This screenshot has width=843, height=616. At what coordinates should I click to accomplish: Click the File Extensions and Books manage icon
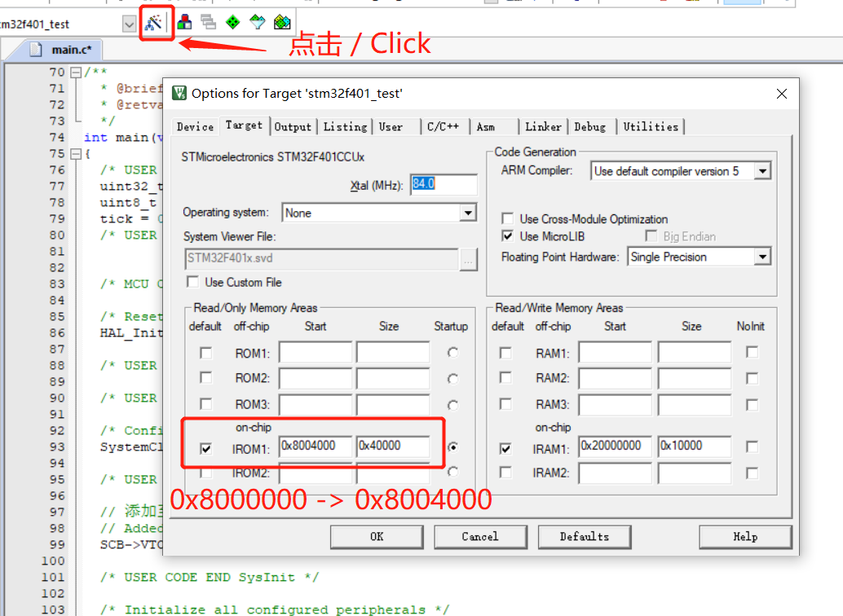tap(184, 22)
